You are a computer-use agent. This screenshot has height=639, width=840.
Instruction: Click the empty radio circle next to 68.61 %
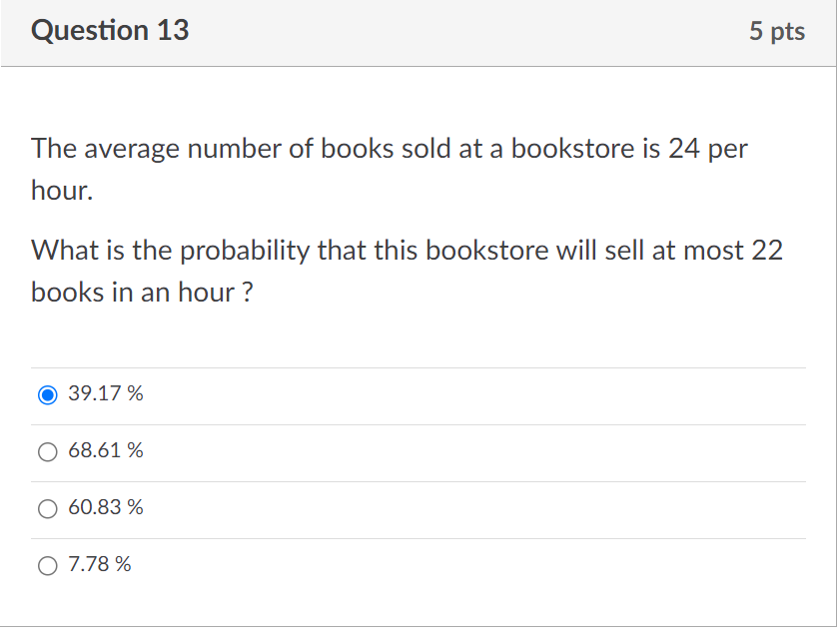pos(47,451)
